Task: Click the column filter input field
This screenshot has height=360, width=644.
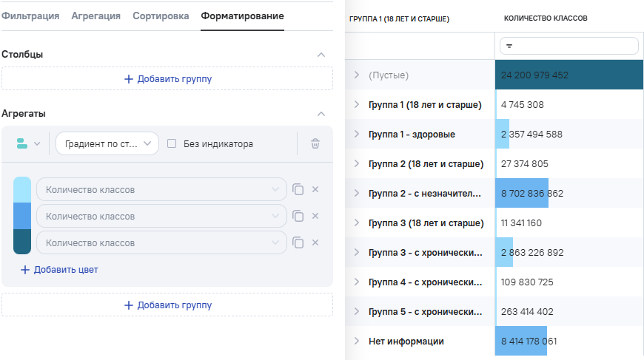Action: pyautogui.click(x=569, y=46)
